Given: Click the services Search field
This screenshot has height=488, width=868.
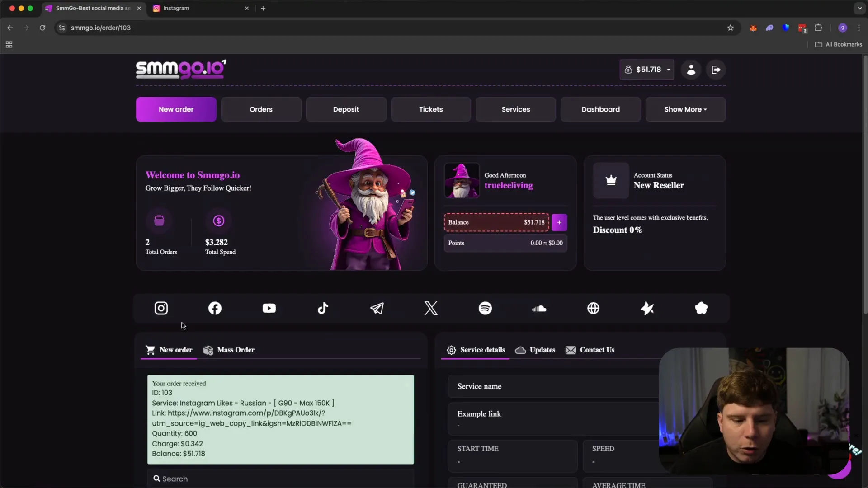Looking at the screenshot, I should (280, 479).
